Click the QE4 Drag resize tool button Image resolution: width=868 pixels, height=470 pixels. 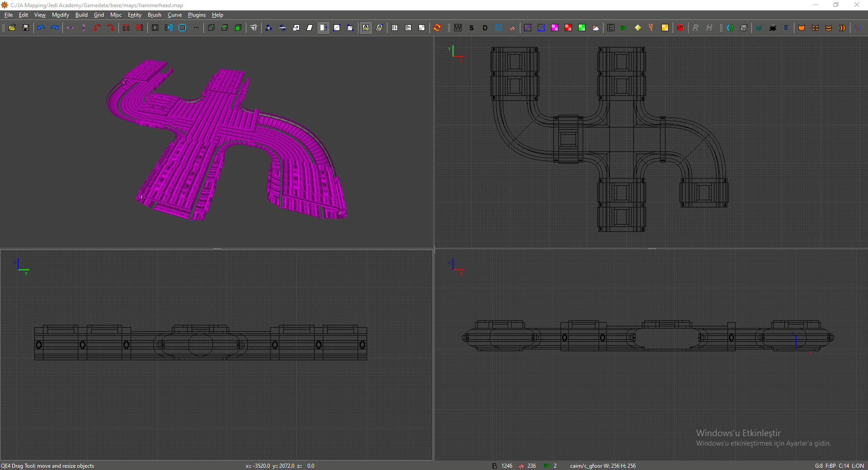(x=323, y=28)
